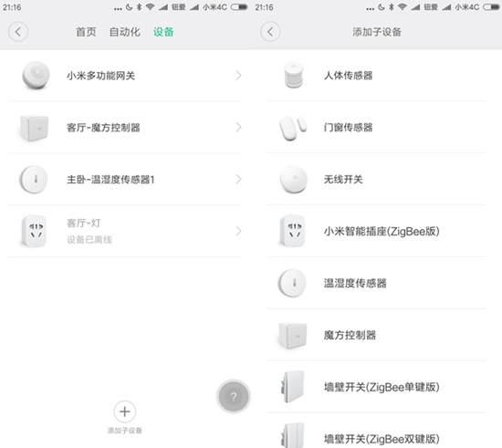Image resolution: width=502 pixels, height=448 pixels.
Task: Tap left screen do-not-disturb moon icon
Action: (x=129, y=7)
